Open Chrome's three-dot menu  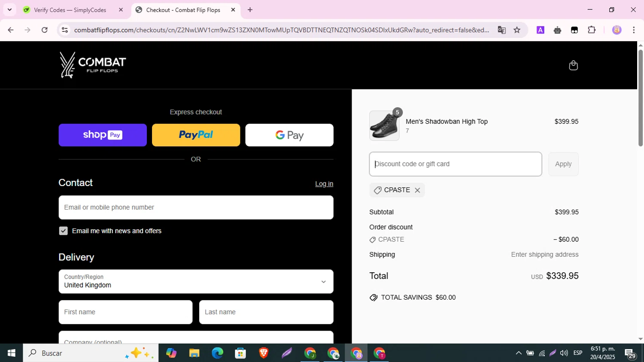(x=634, y=30)
